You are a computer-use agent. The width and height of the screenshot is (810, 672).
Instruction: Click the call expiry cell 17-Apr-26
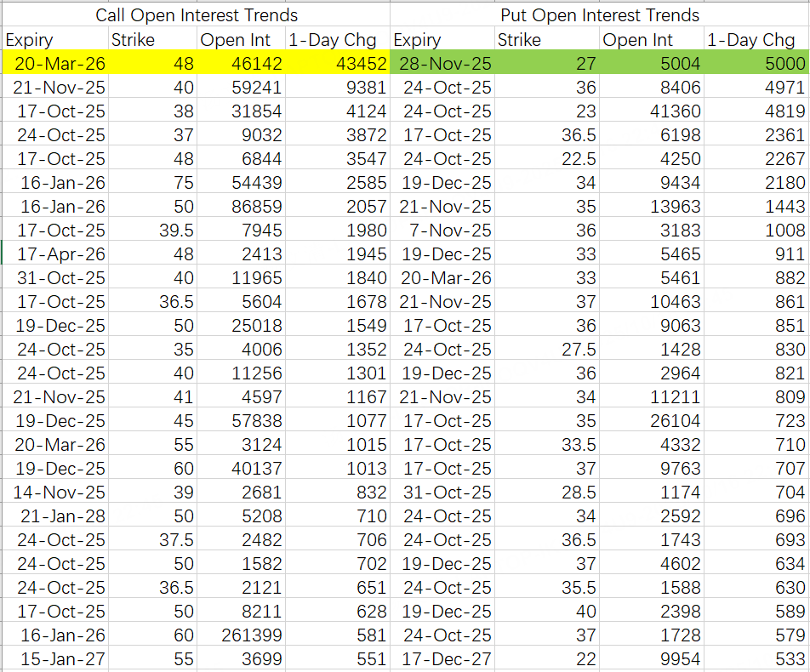pyautogui.click(x=55, y=253)
